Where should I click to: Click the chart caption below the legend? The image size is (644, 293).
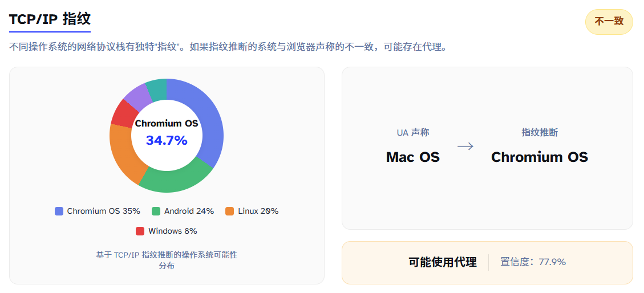167,260
